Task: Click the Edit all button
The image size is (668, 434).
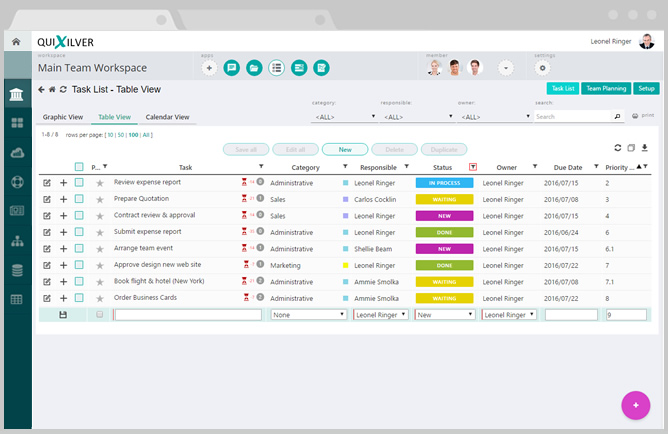Action: coord(296,149)
